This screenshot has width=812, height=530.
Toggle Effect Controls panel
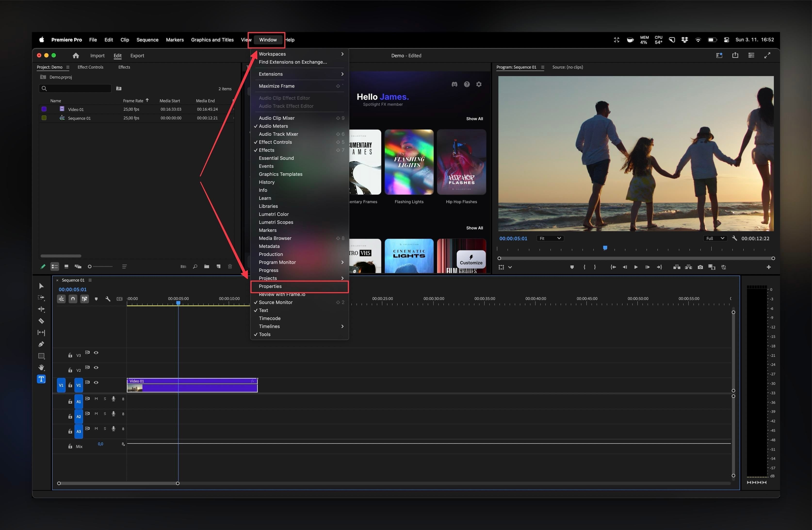tap(275, 141)
